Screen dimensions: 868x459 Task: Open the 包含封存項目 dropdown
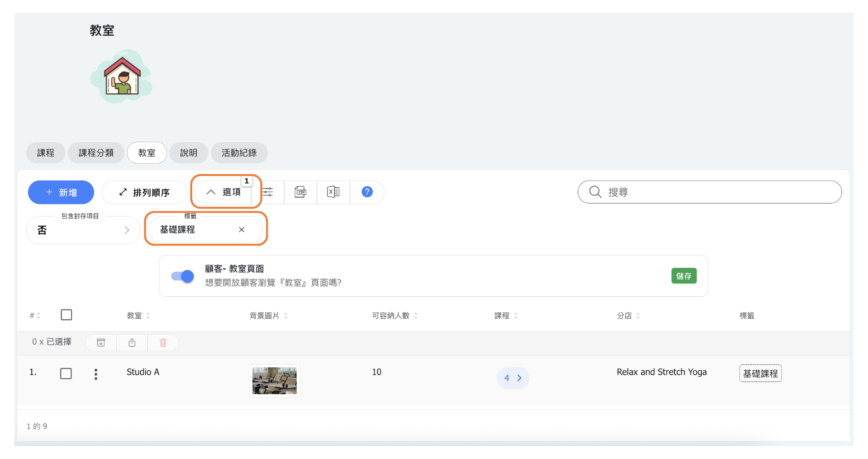83,230
